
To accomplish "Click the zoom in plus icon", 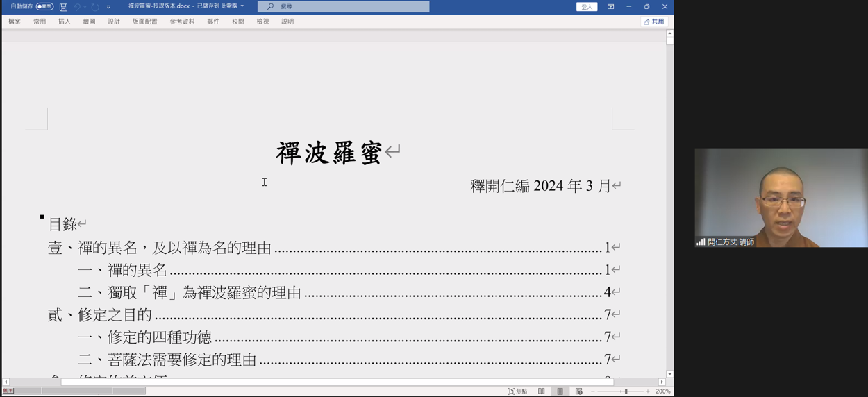I will pyautogui.click(x=648, y=391).
